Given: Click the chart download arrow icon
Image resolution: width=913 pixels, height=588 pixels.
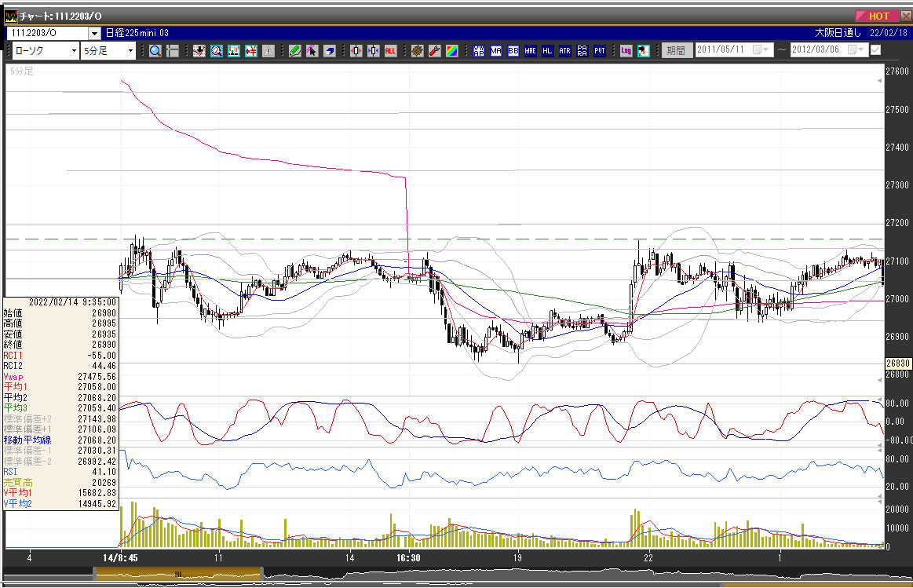Looking at the screenshot, I should pyautogui.click(x=199, y=51).
